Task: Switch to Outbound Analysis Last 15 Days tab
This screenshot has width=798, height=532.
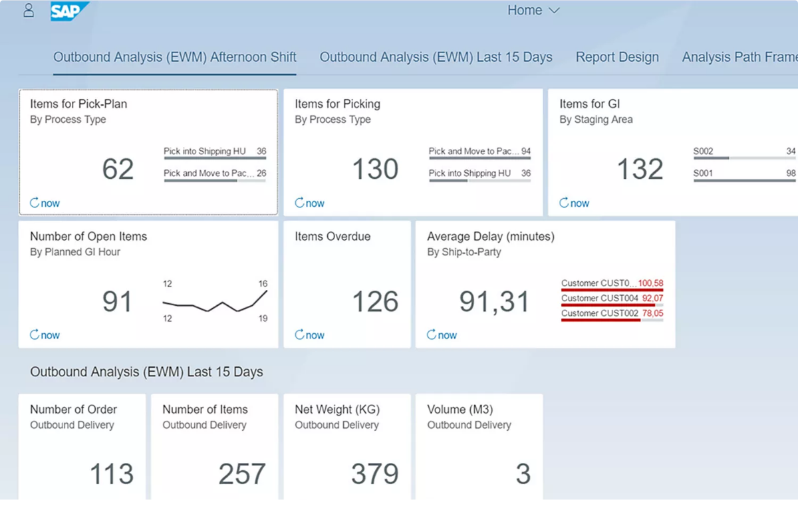Action: [436, 57]
